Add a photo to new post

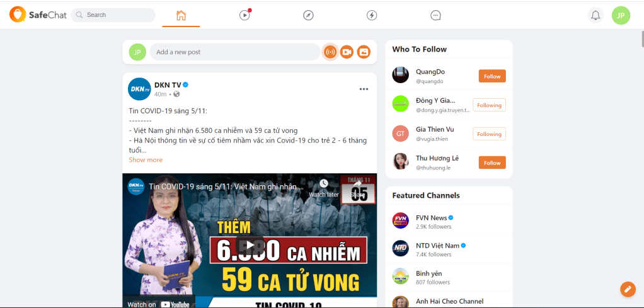point(364,52)
